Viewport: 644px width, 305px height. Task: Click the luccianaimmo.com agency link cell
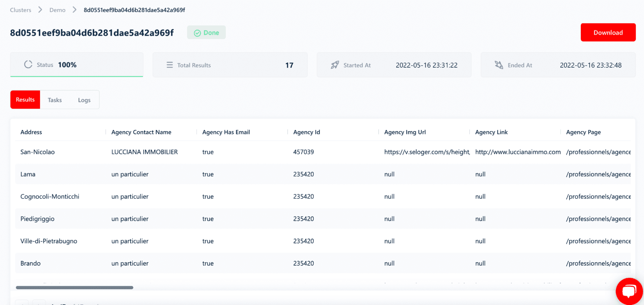pyautogui.click(x=518, y=152)
